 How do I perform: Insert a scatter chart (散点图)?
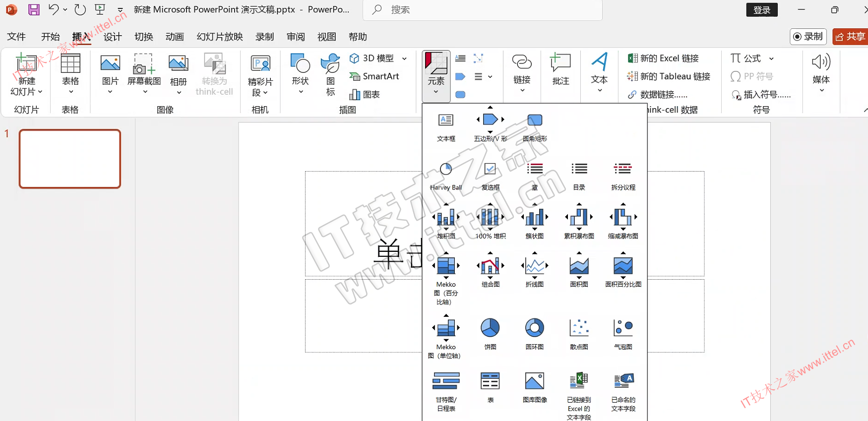(579, 334)
